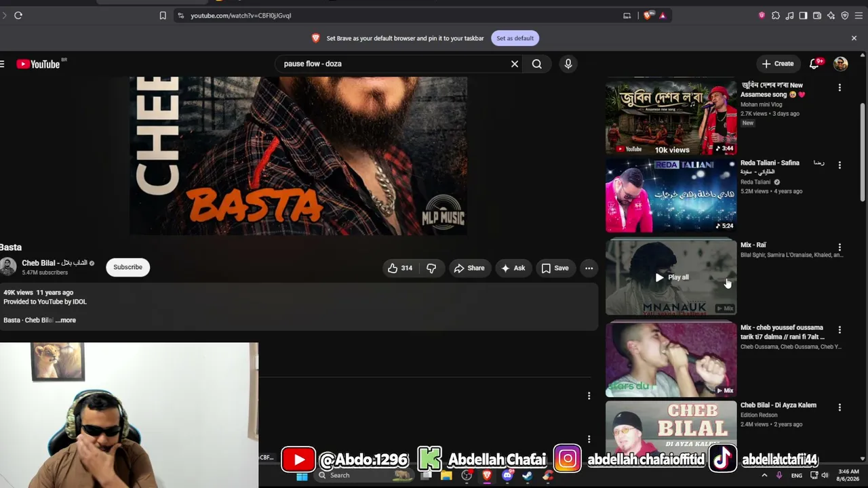The height and width of the screenshot is (488, 868).
Task: Play all on Mix - Raï
Action: [671, 277]
